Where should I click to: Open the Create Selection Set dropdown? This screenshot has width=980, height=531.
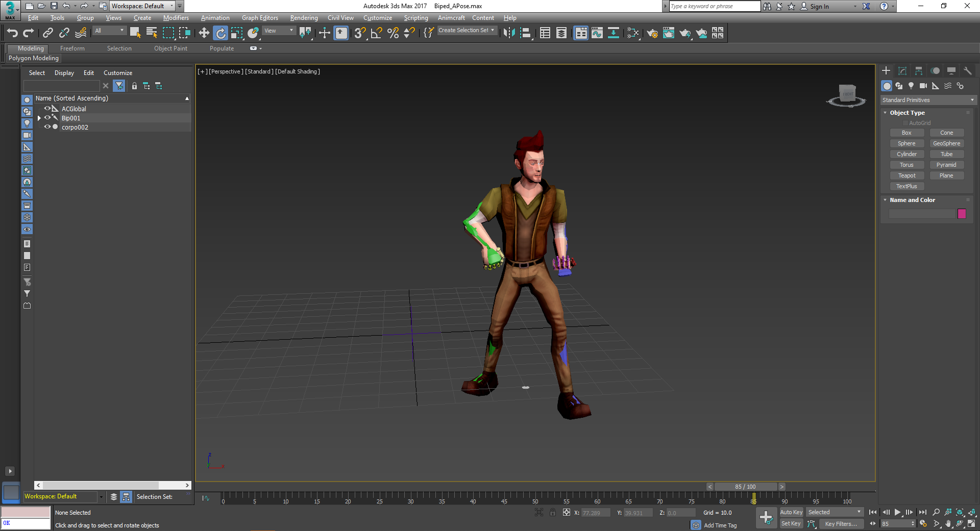[x=467, y=30]
